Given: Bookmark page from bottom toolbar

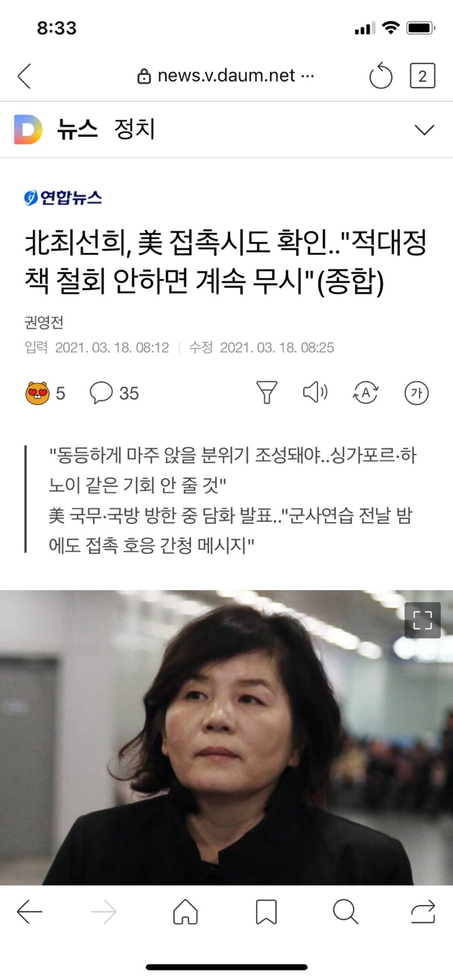Looking at the screenshot, I should pyautogui.click(x=266, y=912).
